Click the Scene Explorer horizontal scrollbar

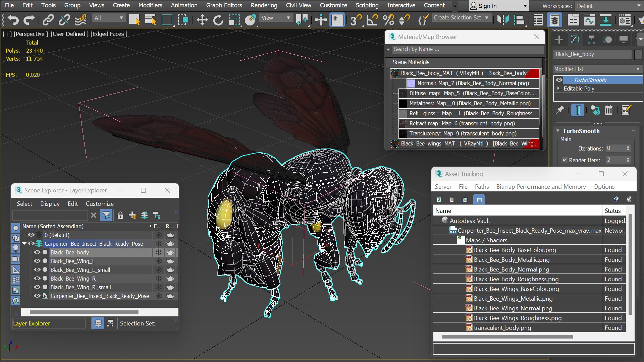(84, 312)
